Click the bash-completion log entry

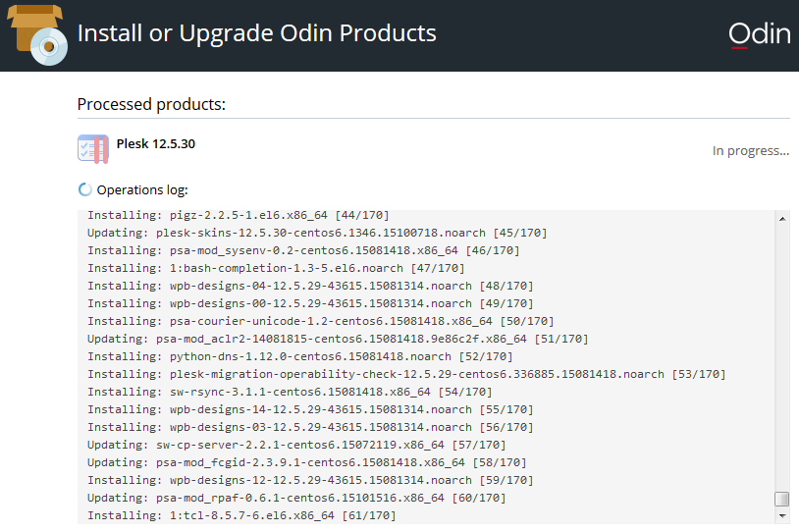click(x=276, y=268)
